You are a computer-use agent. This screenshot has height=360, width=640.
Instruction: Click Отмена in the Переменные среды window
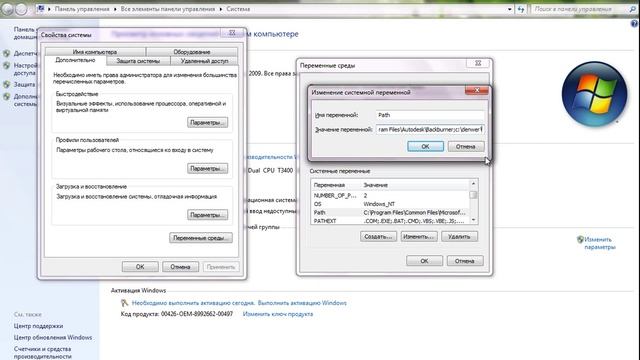464,261
